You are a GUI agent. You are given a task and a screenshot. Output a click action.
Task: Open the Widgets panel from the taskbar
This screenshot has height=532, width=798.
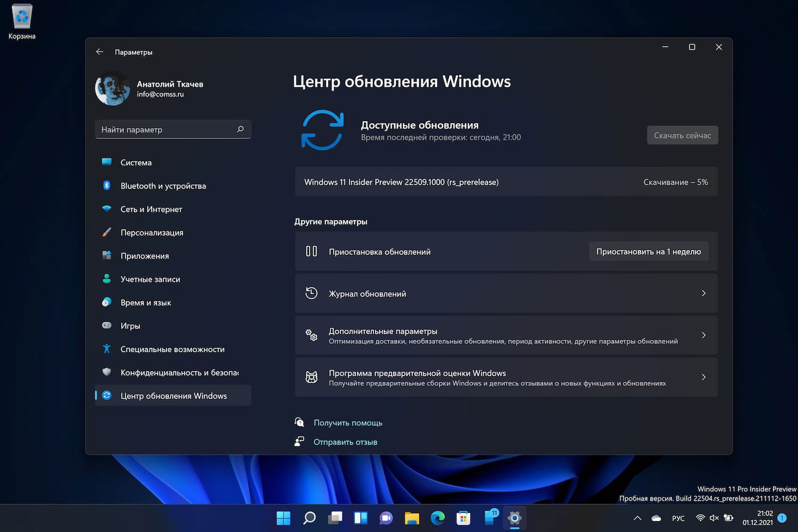point(361,518)
